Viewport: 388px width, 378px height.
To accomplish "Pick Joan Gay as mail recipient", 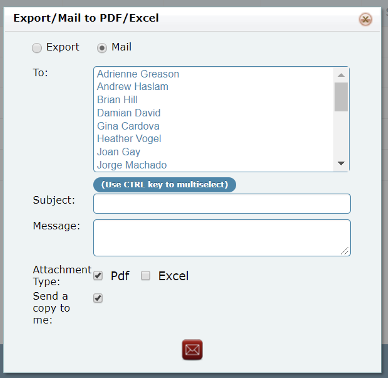I will point(215,152).
